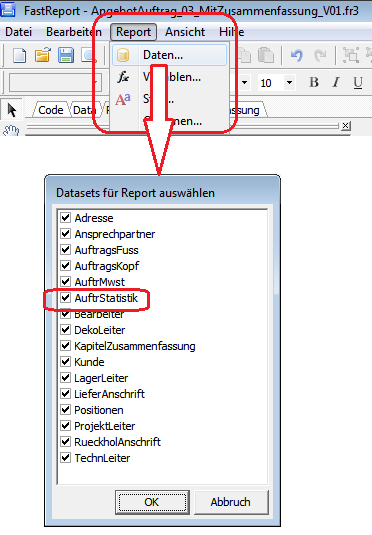This screenshot has height=535, width=372.
Task: Open the Datei menu
Action: click(x=19, y=32)
